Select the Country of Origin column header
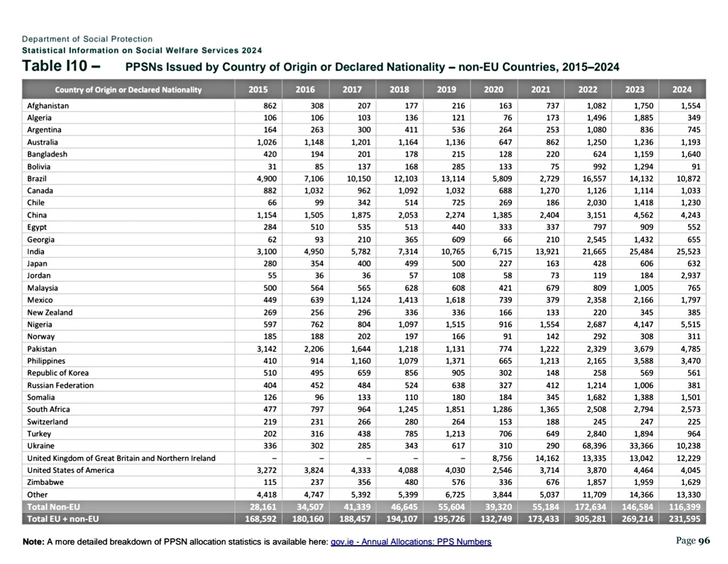 (128, 90)
